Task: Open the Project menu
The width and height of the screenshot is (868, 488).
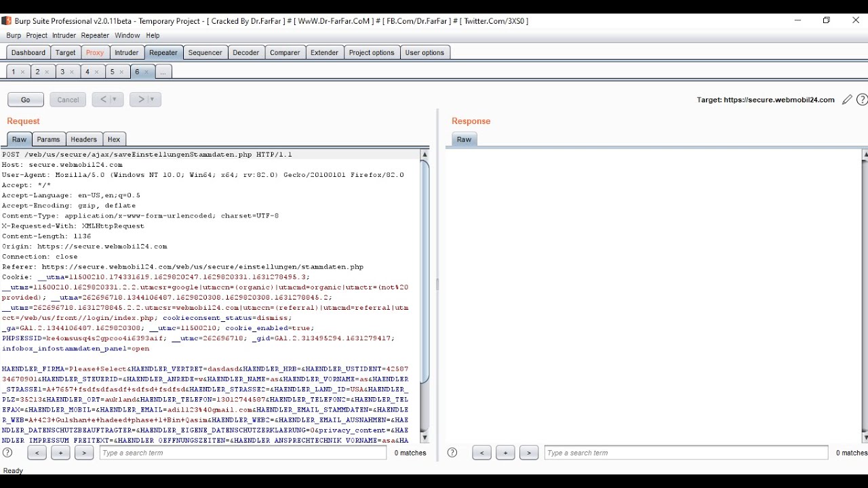Action: tap(37, 36)
